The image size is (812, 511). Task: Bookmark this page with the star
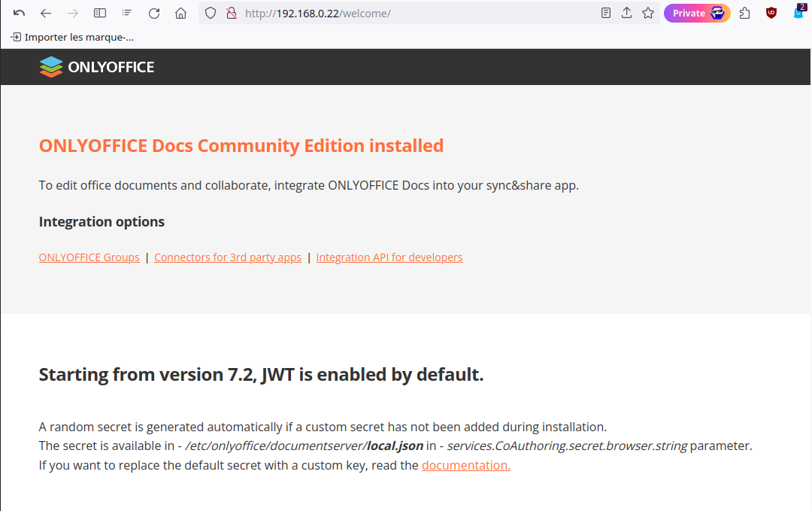coord(648,14)
